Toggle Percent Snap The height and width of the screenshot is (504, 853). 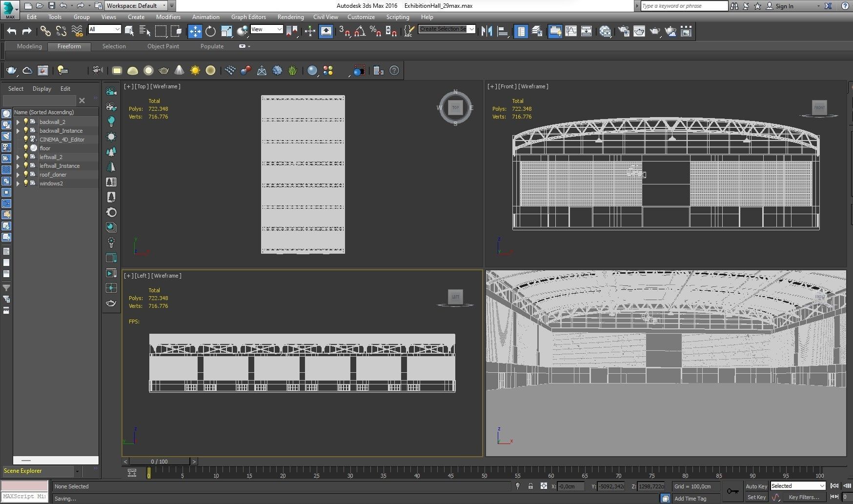point(375,31)
